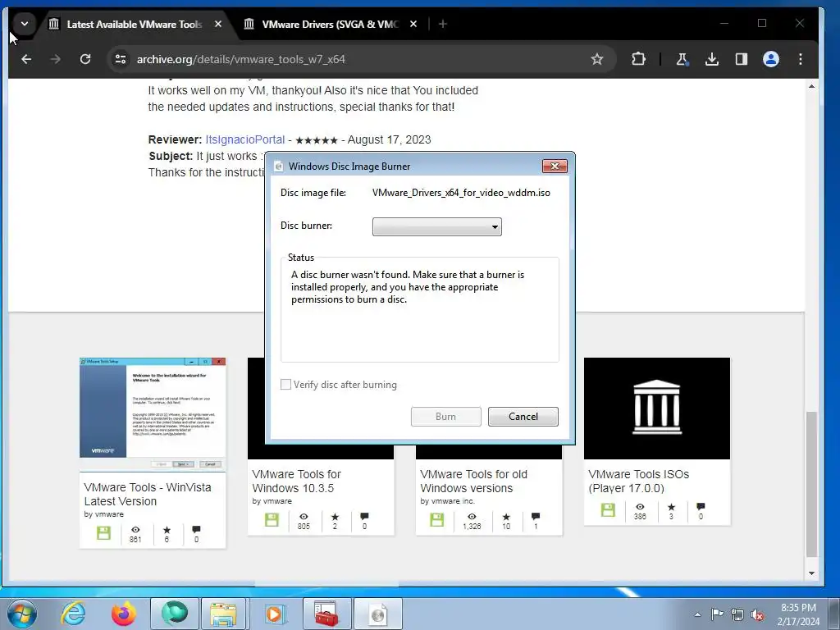The image size is (840, 630).
Task: Check Verify disc after burning
Action: 285,384
